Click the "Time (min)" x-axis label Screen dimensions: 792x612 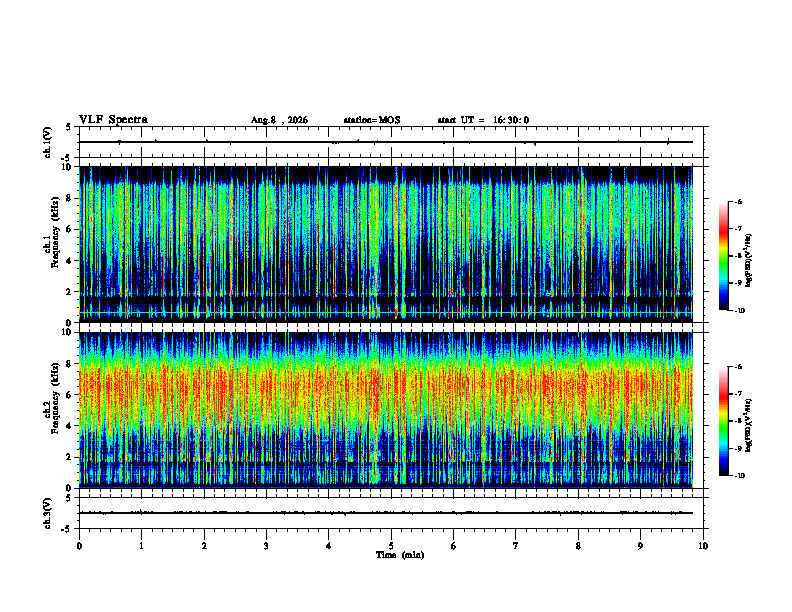click(x=400, y=555)
